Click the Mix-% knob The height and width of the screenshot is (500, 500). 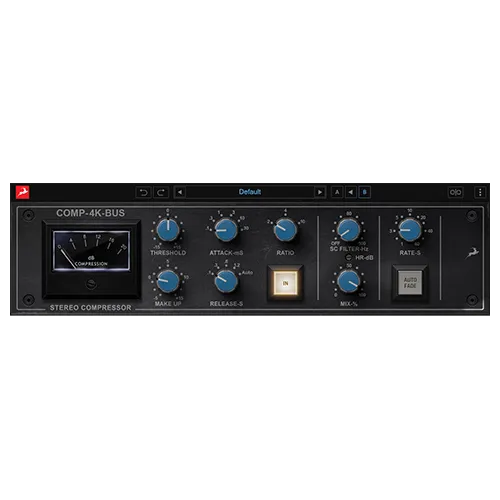coord(349,281)
